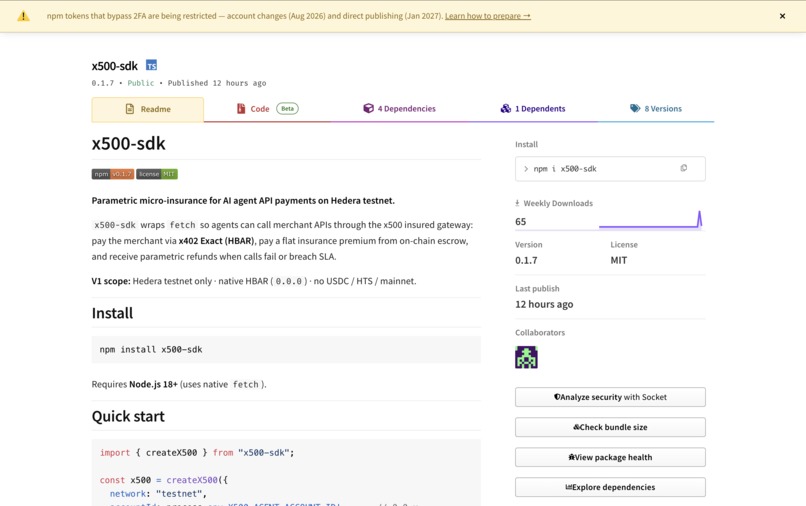Click the Quick start heading
Viewport: 806px width, 506px height.
pos(128,416)
